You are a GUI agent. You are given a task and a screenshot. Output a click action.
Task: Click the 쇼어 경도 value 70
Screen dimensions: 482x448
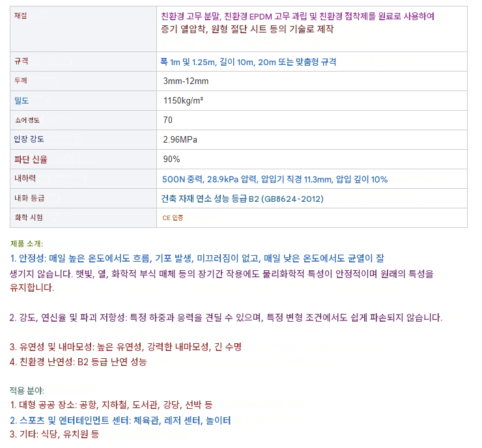click(167, 120)
